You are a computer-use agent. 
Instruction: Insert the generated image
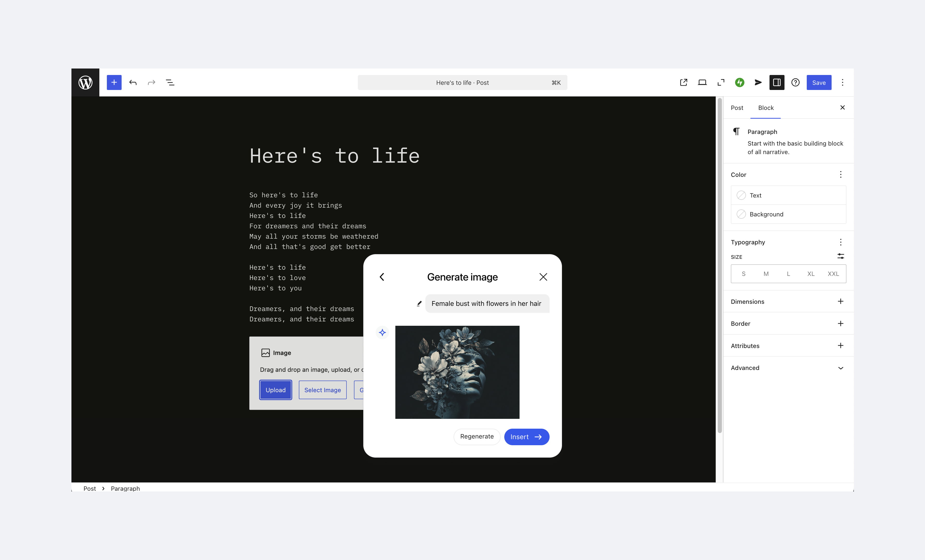tap(526, 437)
